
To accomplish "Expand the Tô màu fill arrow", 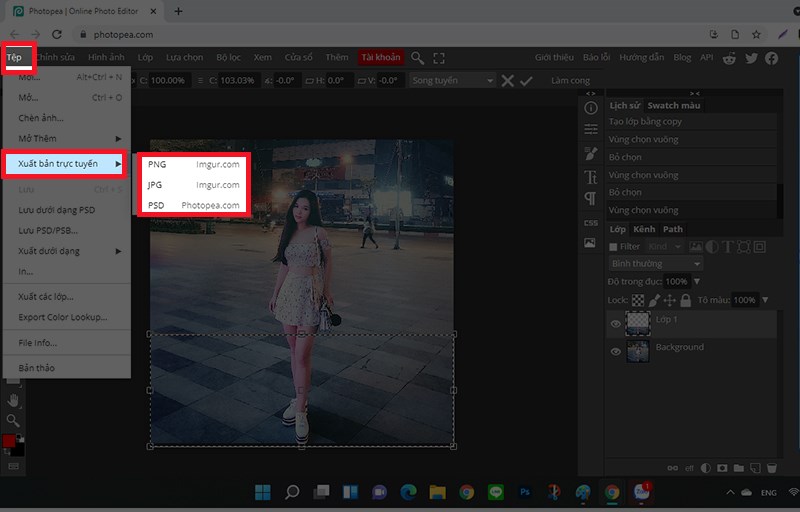I will point(764,300).
